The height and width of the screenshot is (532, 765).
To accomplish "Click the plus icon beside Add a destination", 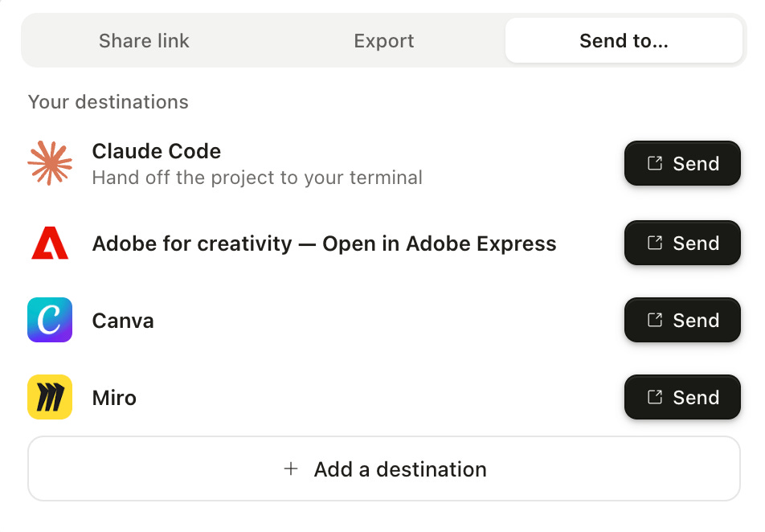I will [x=291, y=469].
